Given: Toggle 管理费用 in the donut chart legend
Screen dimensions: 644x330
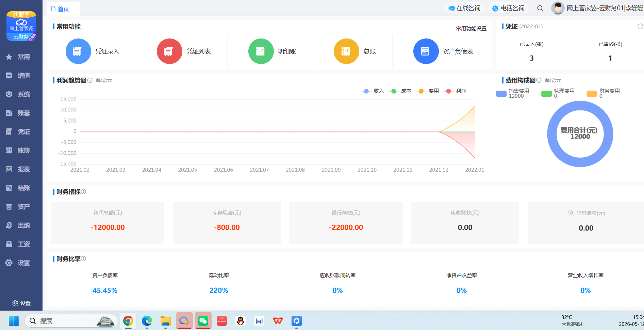Looking at the screenshot, I should (558, 93).
